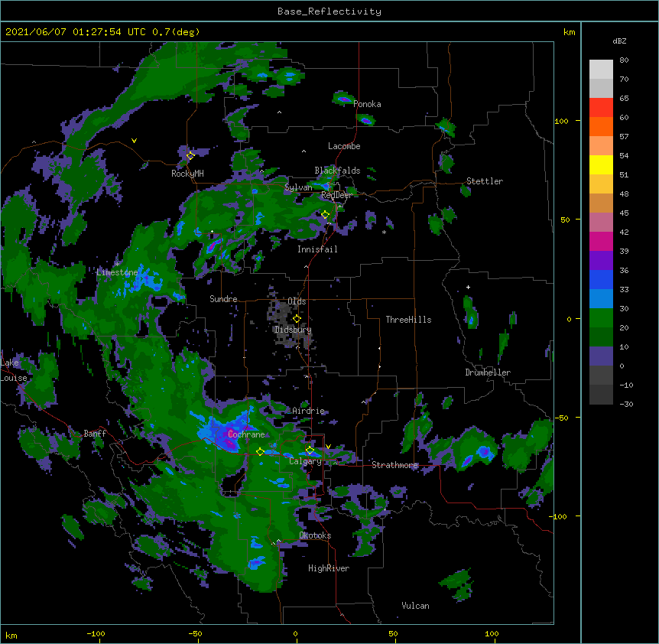This screenshot has width=659, height=644.
Task: Select the Innisfail city label
Action: point(317,249)
